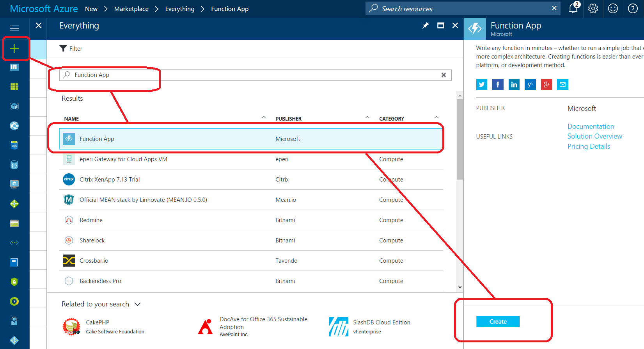Select the Crossbar.io result row
Screen dimensions: 644x349
251,261
